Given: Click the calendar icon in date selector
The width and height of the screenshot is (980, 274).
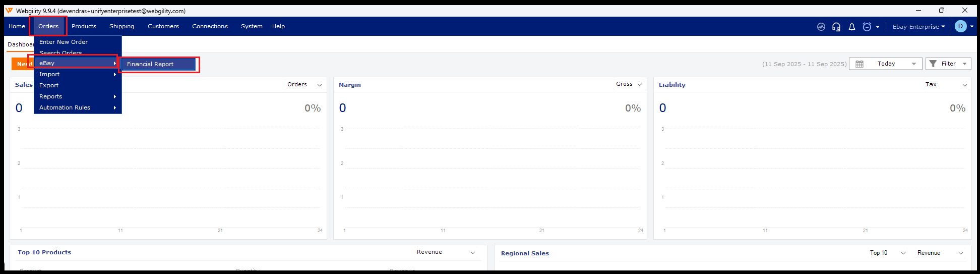Looking at the screenshot, I should pos(860,64).
